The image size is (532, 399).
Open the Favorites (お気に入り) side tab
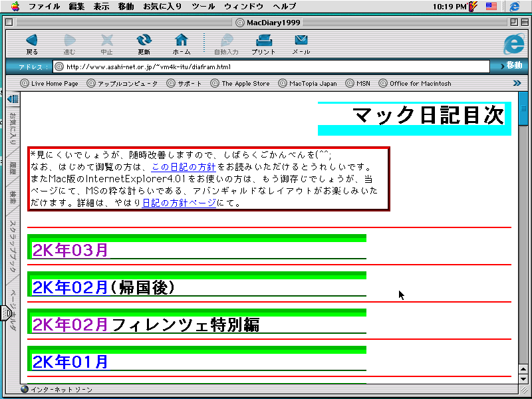(x=13, y=128)
